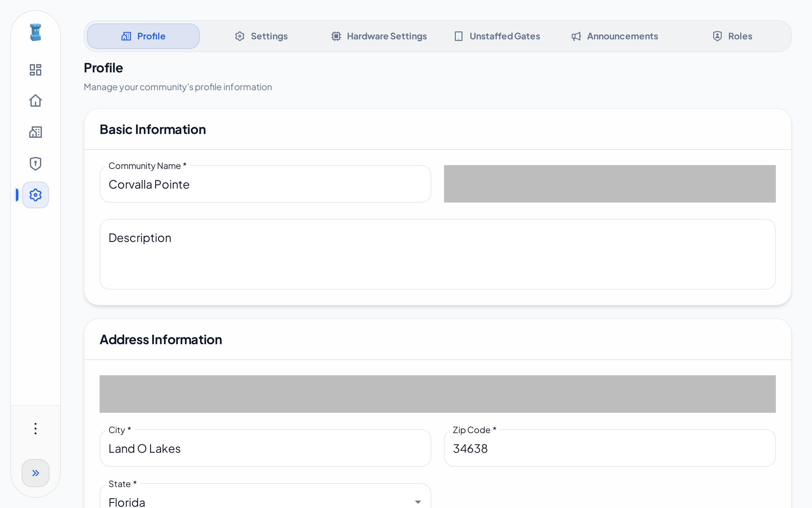Open the three-dot more options menu
The height and width of the screenshot is (508, 812).
tap(36, 429)
